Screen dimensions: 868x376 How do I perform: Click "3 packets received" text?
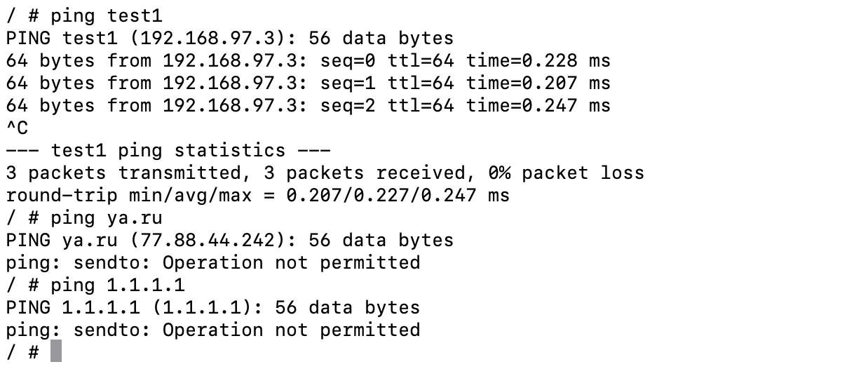365,173
